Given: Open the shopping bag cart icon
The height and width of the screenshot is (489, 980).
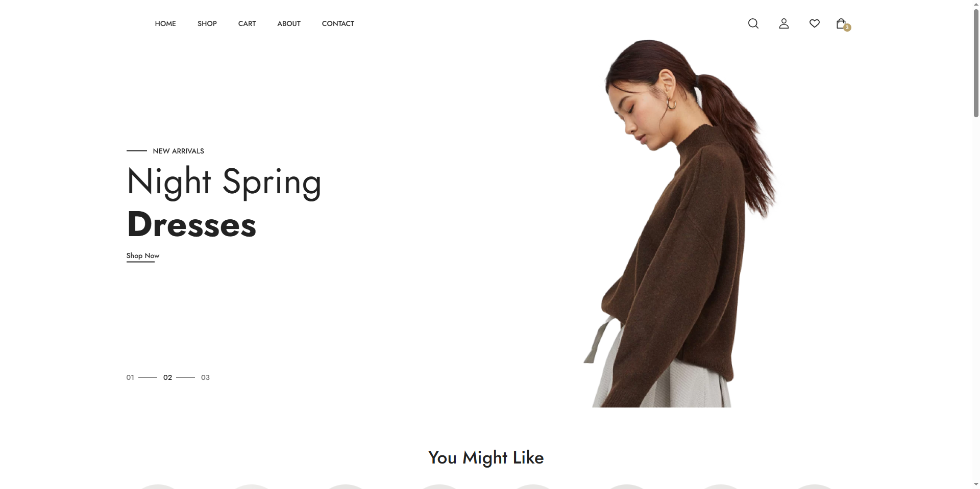Looking at the screenshot, I should pos(841,23).
